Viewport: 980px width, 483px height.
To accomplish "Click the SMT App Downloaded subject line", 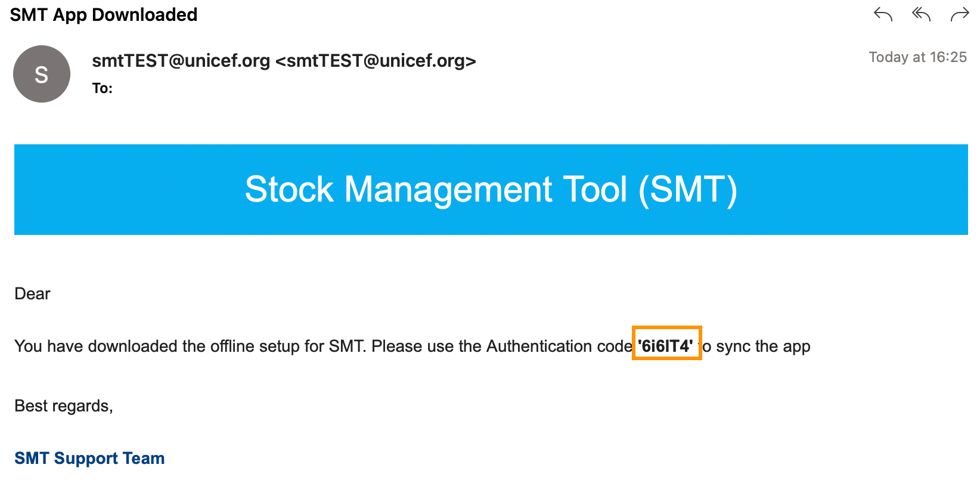I will click(104, 14).
